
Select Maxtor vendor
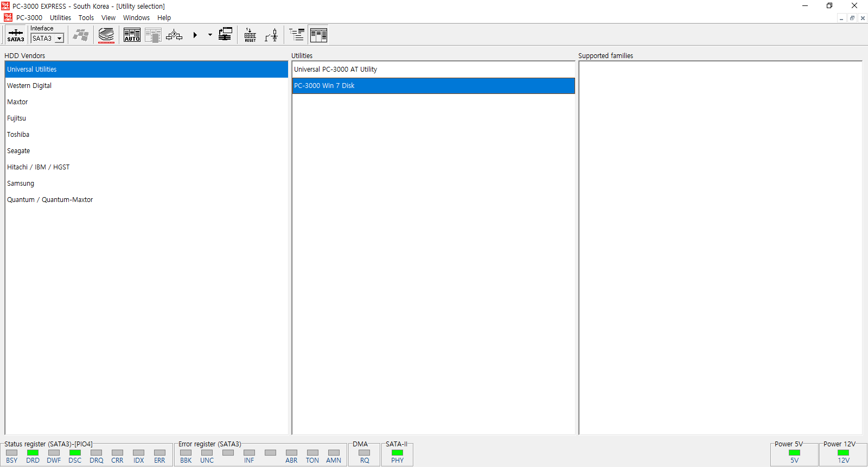(x=146, y=102)
